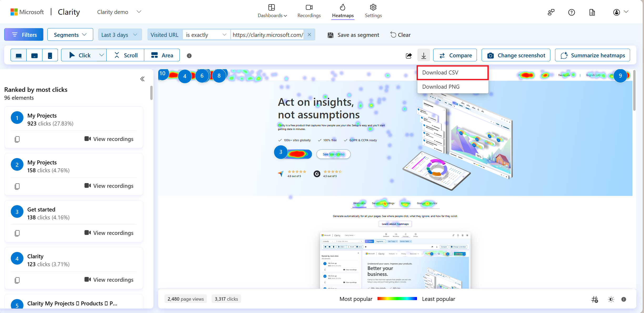Image resolution: width=644 pixels, height=313 pixels.
Task: Click the Microsoft Clarity logo
Action: point(45,12)
